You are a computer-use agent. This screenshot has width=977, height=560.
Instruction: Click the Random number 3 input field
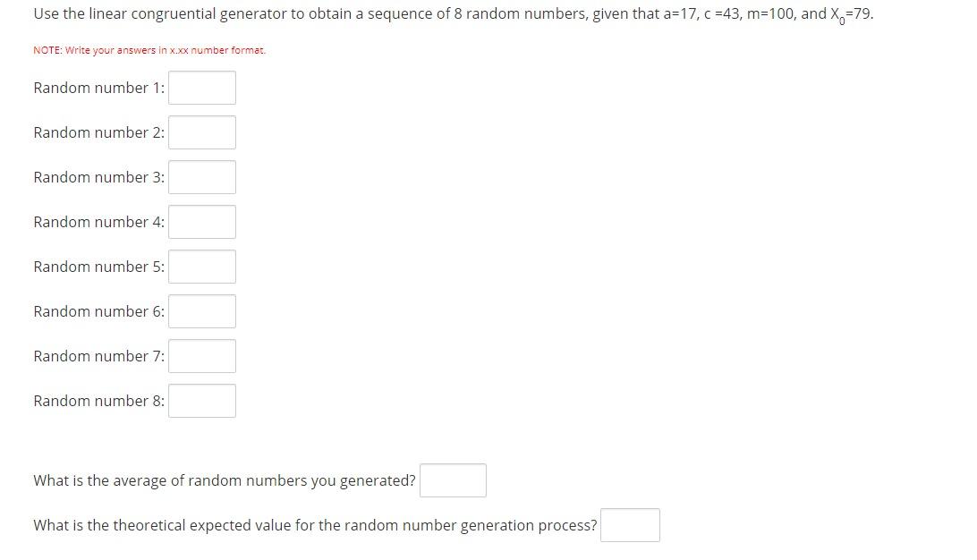coord(202,177)
